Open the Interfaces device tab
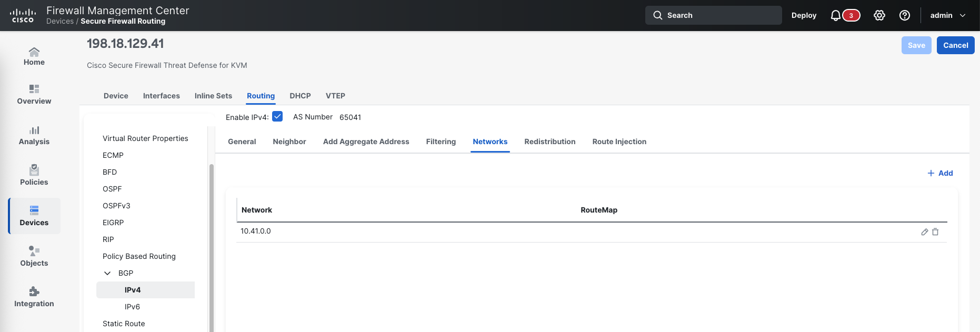Image resolution: width=980 pixels, height=332 pixels. [161, 96]
